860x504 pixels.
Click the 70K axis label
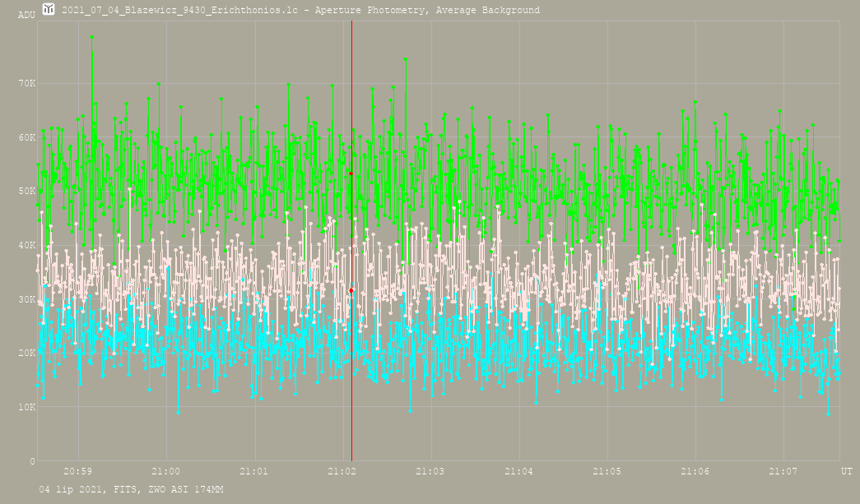click(27, 84)
